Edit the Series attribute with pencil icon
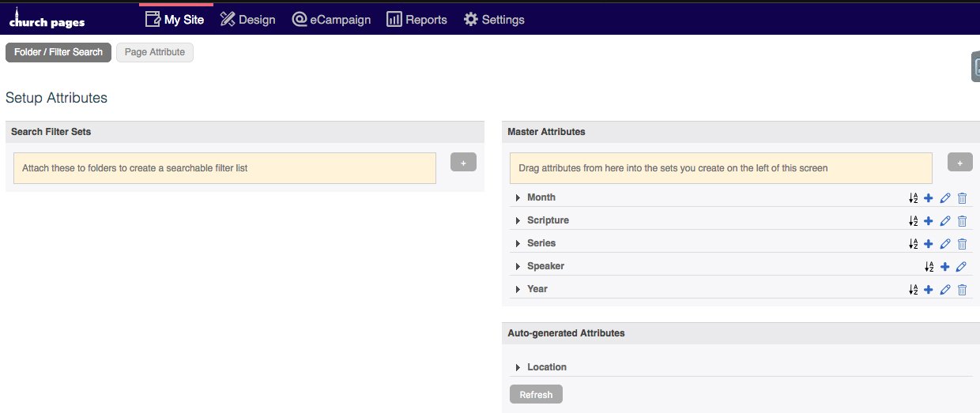This screenshot has width=980, height=413. click(x=945, y=244)
